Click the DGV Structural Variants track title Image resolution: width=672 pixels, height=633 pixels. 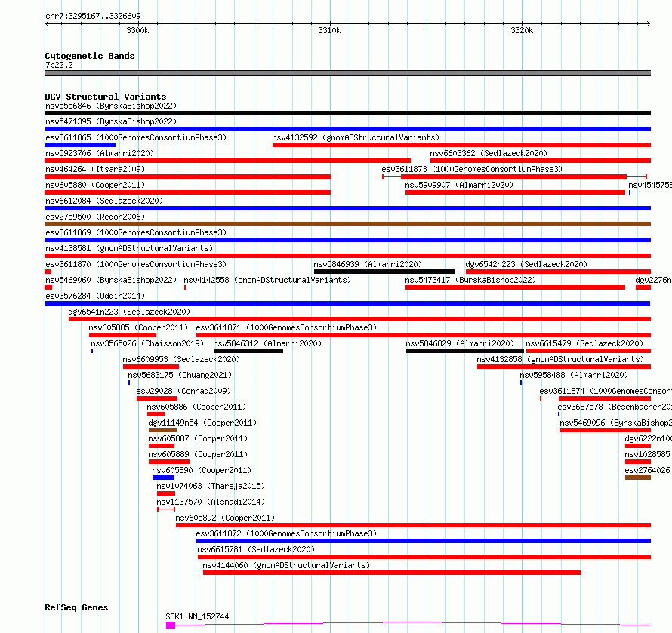pyautogui.click(x=106, y=97)
